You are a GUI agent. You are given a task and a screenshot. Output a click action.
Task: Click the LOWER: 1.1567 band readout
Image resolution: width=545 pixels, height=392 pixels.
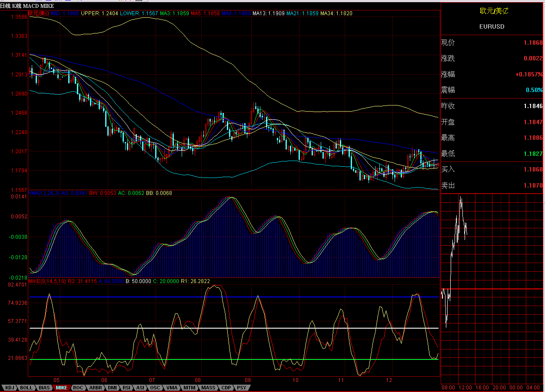[x=139, y=13]
